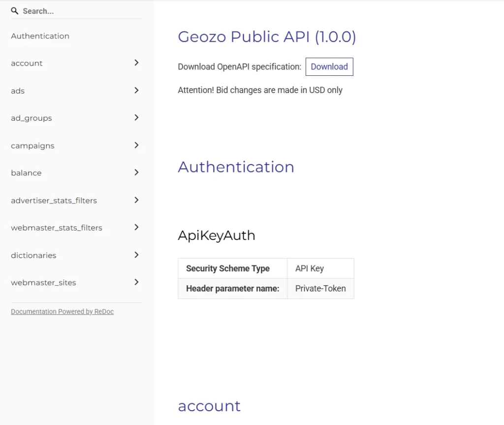
Task: Click the Geozo Public API title
Action: coord(267,36)
